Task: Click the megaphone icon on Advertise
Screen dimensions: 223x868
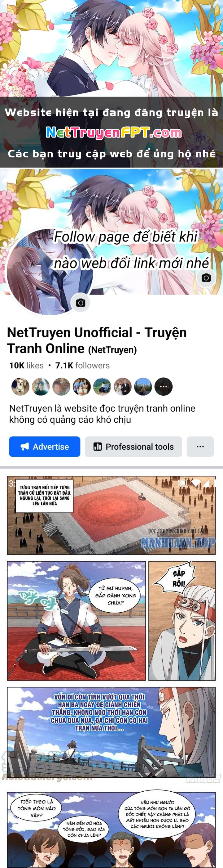Action: point(24,447)
